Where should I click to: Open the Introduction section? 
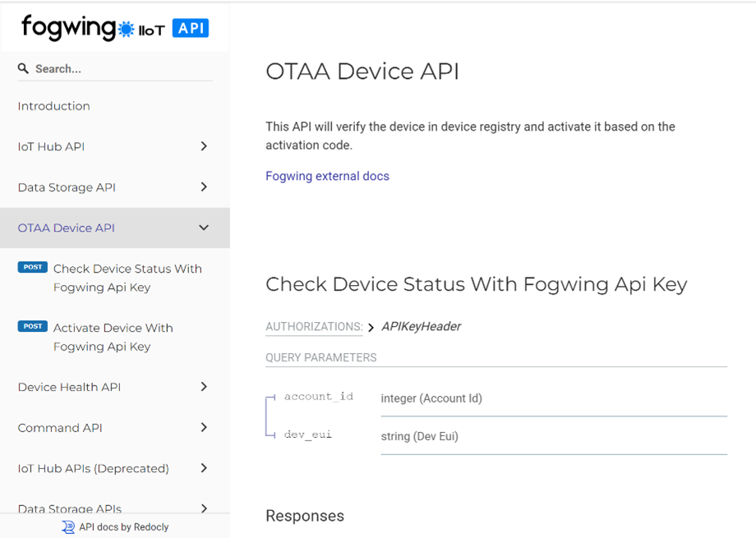53,106
